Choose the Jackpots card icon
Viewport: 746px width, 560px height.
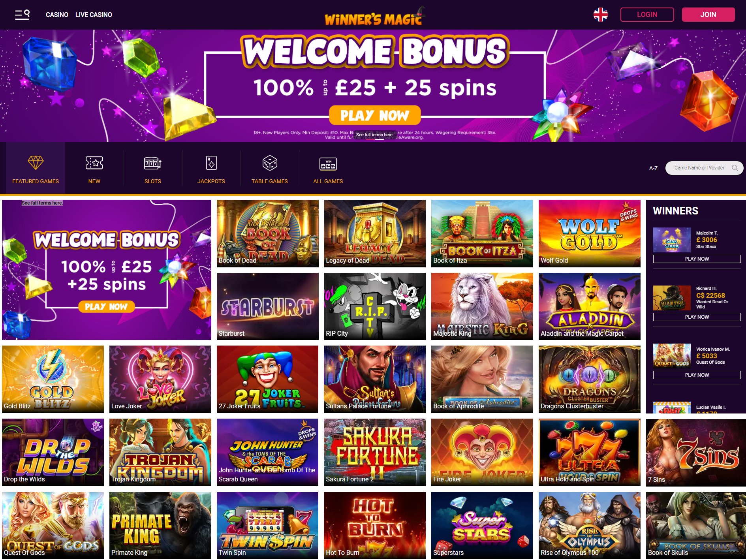pyautogui.click(x=211, y=163)
